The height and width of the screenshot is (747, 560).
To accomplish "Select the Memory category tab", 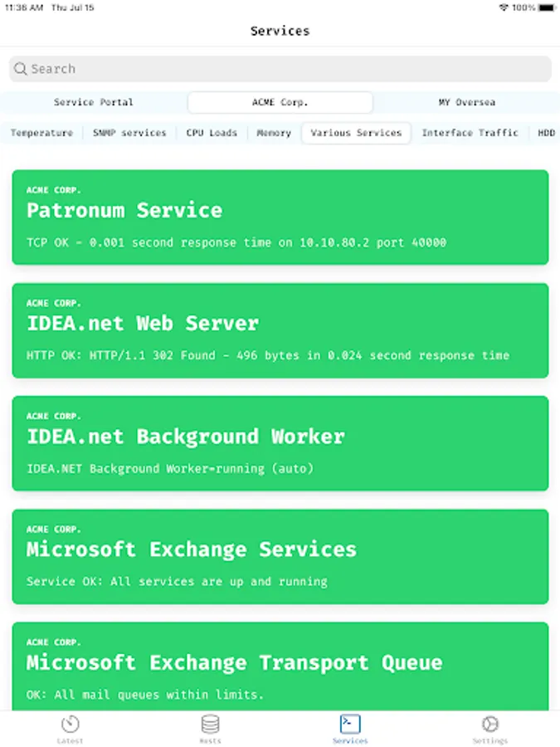I will tap(274, 133).
